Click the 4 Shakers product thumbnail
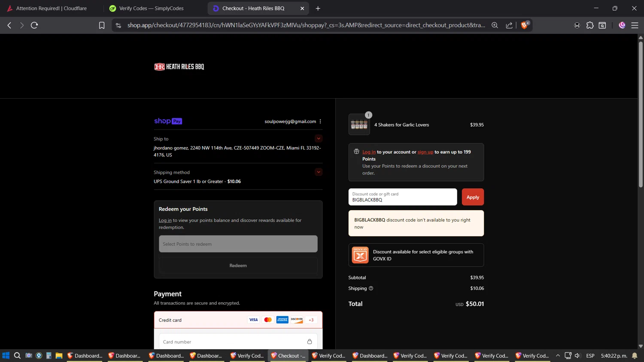Image resolution: width=644 pixels, height=362 pixels. tap(359, 124)
